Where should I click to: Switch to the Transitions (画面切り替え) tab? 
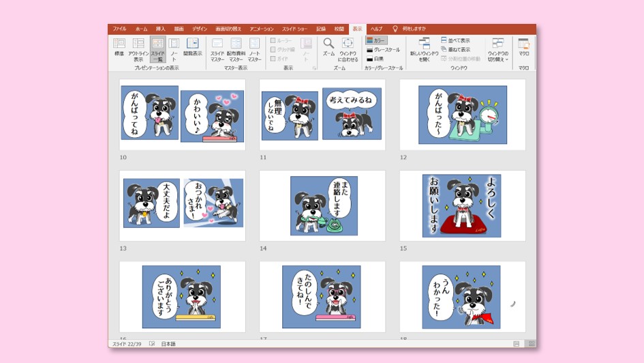coord(228,29)
